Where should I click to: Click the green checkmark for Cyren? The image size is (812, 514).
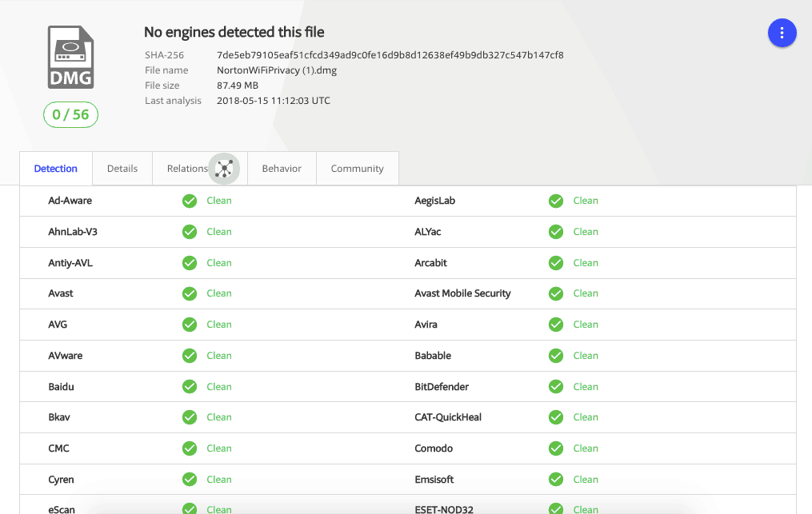coord(190,480)
